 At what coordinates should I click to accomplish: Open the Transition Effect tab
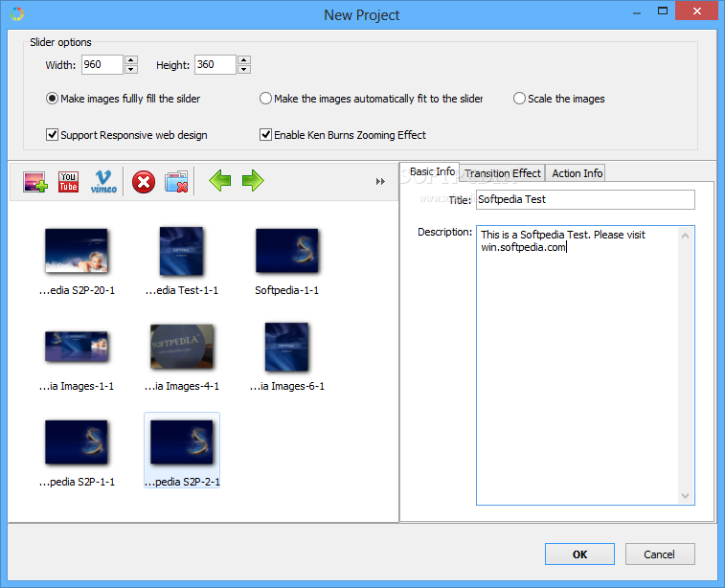coord(502,173)
